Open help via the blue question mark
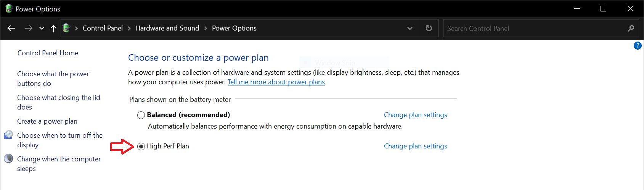 click(x=638, y=46)
